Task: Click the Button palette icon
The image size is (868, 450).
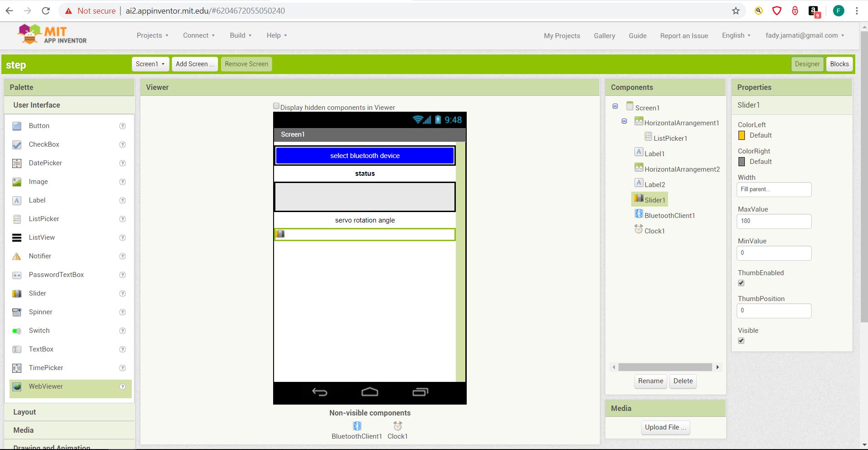Action: (17, 126)
